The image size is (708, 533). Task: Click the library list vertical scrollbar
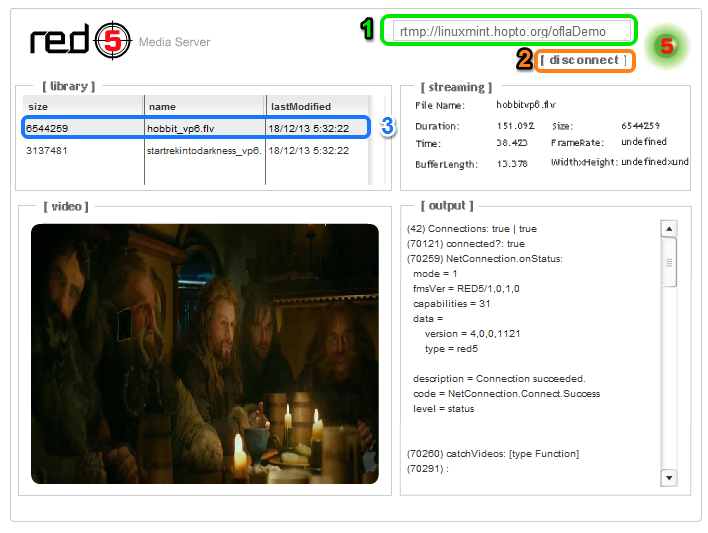point(378,140)
